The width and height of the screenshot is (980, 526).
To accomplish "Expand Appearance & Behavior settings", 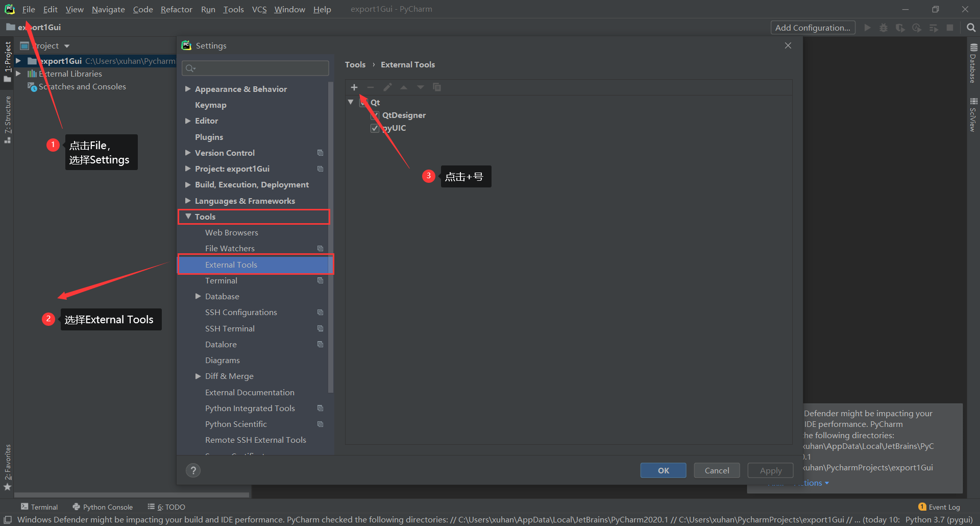I will [188, 89].
